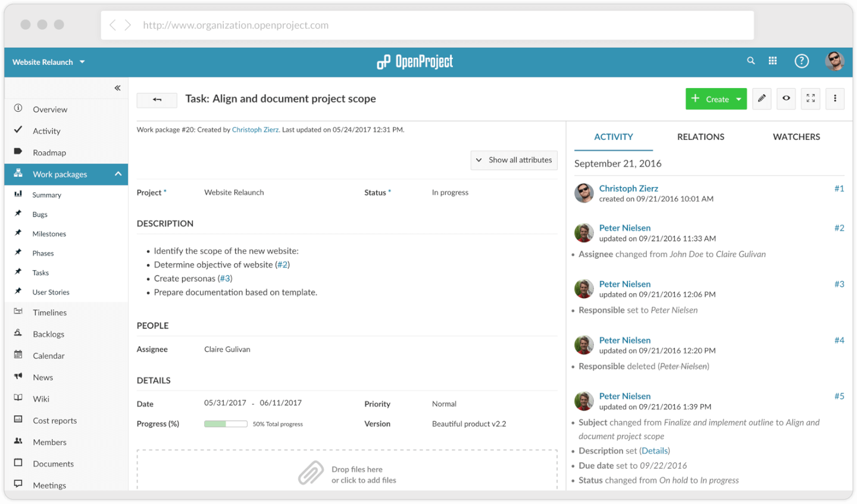857x504 pixels.
Task: Open the search magnifier in header
Action: pos(751,61)
